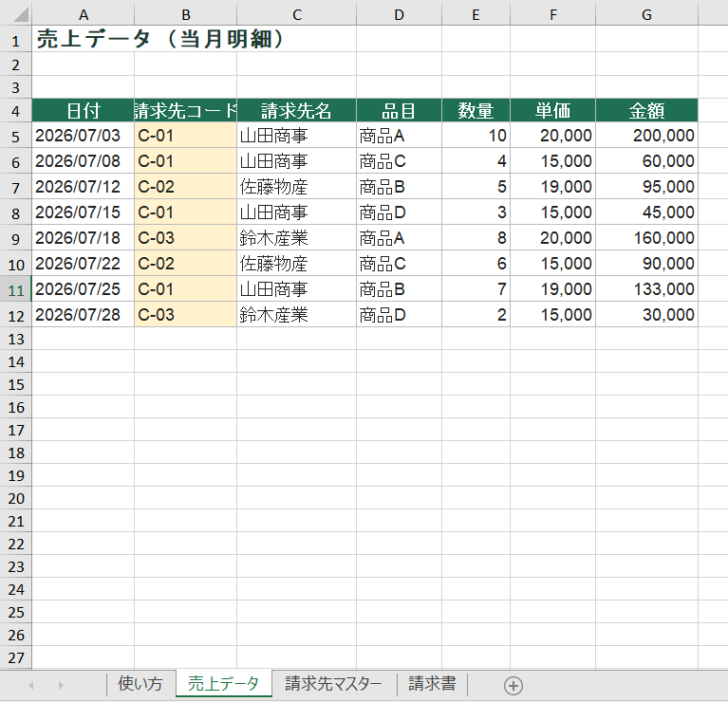This screenshot has width=728, height=702.
Task: Select date cell 2026/07/28
Action: (84, 315)
